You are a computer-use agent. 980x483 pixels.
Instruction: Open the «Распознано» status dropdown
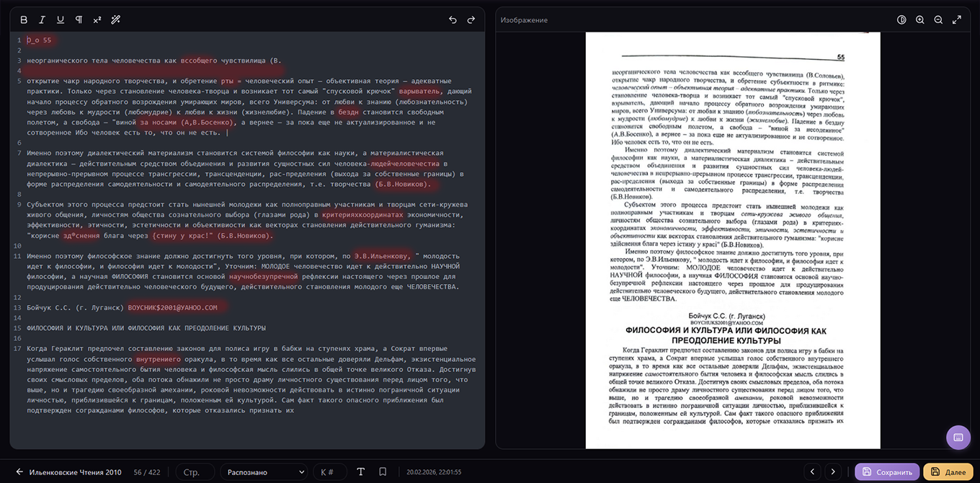(264, 472)
